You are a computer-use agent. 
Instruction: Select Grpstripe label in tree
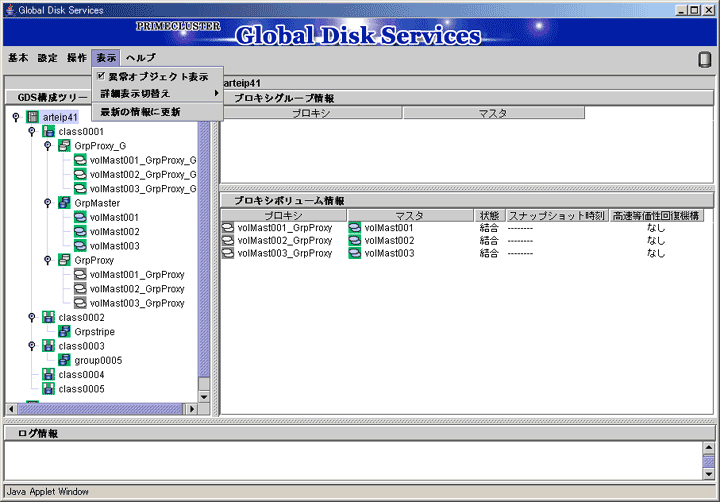95,332
